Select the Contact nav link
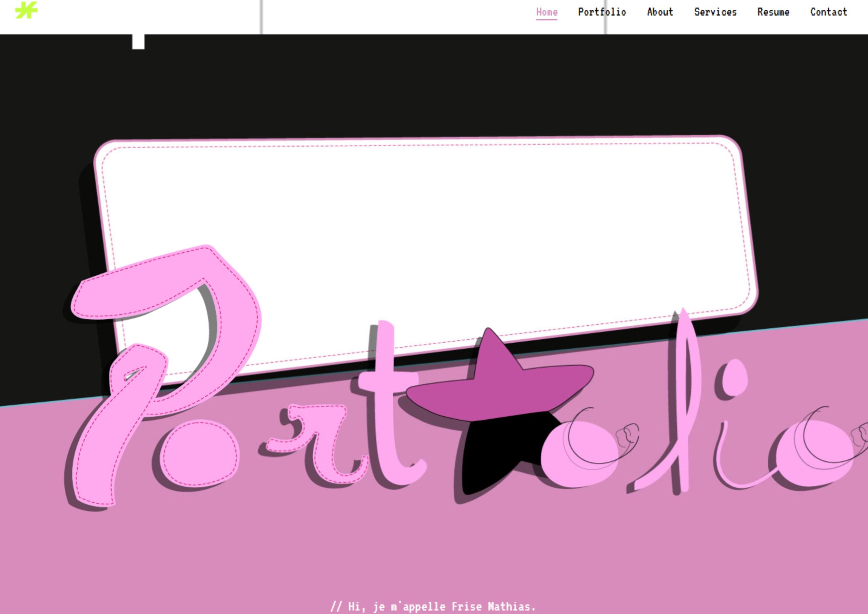This screenshot has height=614, width=868. tap(829, 12)
